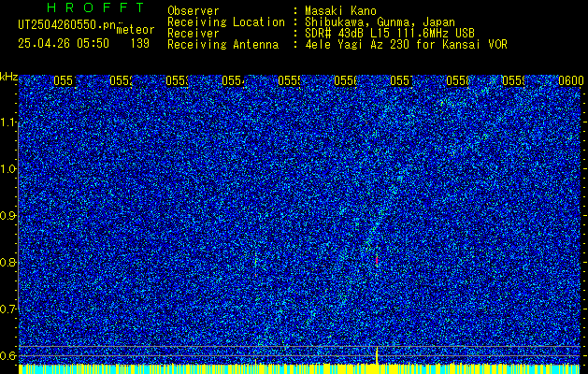
Task: Click the Receiving Location label
Action: 226,22
